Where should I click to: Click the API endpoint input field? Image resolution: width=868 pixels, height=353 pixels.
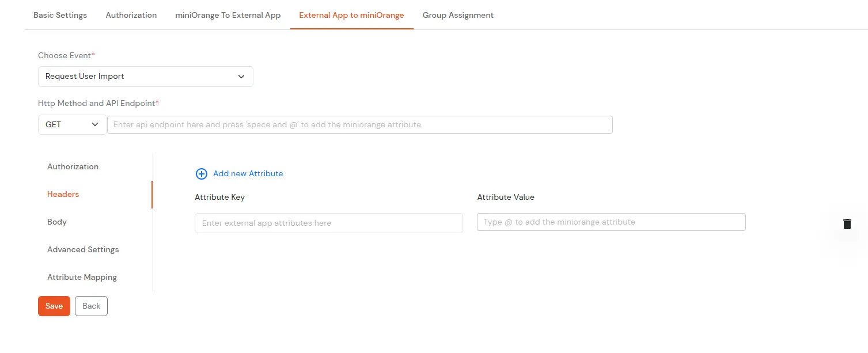point(359,124)
